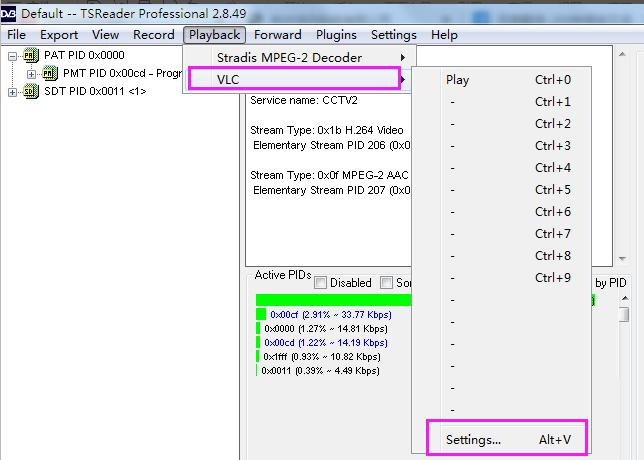Open the Export menu
The height and width of the screenshot is (460, 644).
59,35
